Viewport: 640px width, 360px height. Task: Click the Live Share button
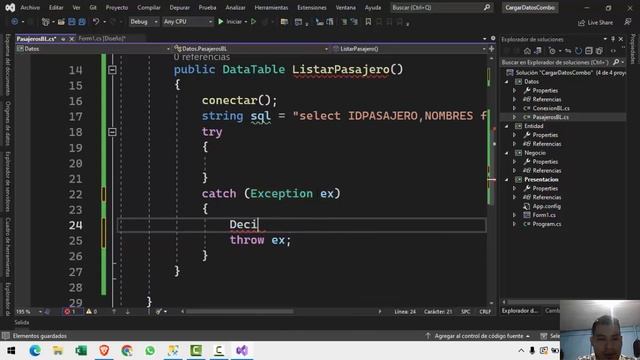(x=595, y=22)
